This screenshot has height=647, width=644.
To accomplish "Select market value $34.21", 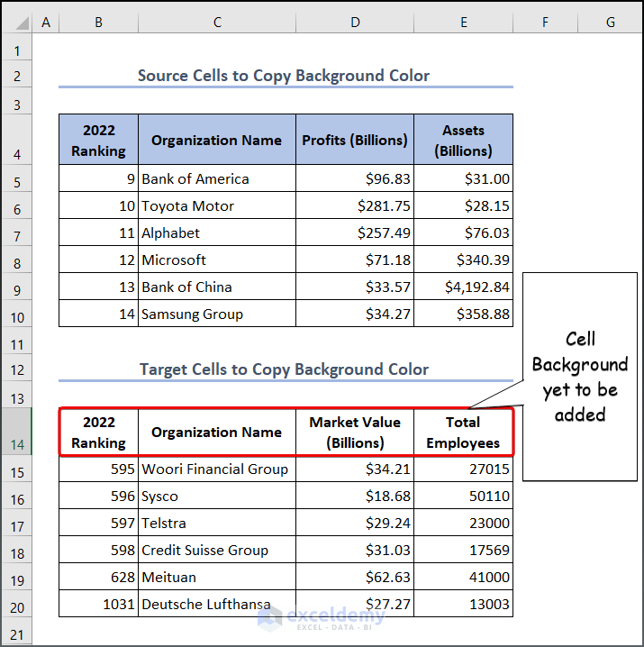I will pos(355,469).
